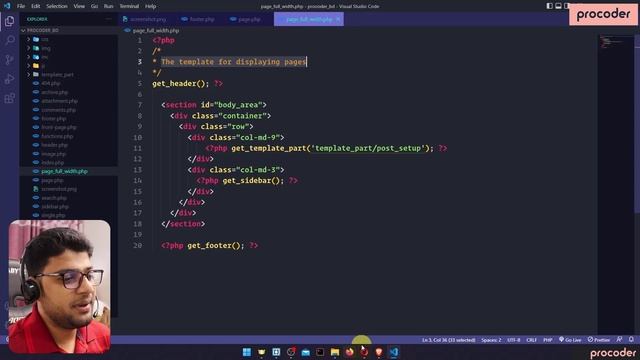Open the Edit menu
The height and width of the screenshot is (360, 640).
coord(36,6)
